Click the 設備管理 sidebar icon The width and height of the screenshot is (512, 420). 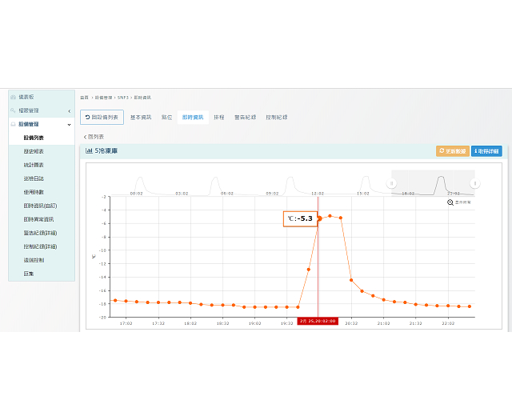click(14, 124)
